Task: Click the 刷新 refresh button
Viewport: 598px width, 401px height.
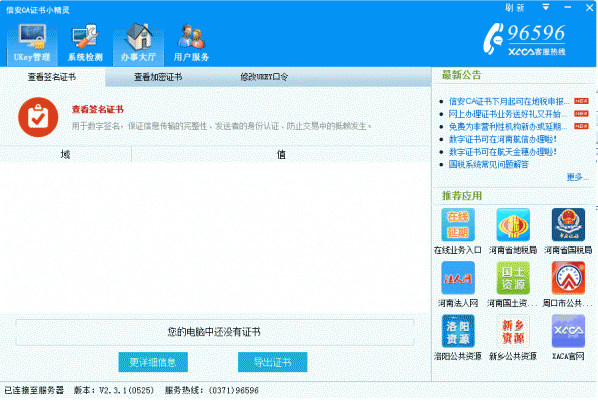Action: coord(515,8)
